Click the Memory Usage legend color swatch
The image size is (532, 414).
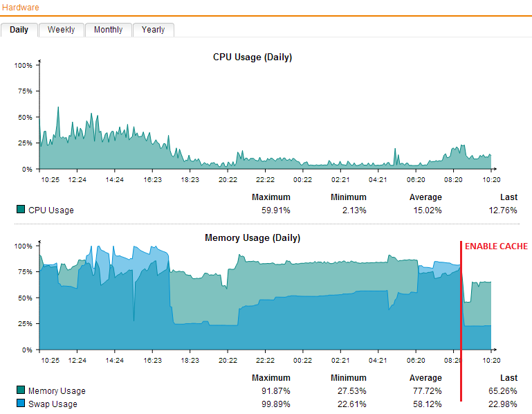(21, 391)
